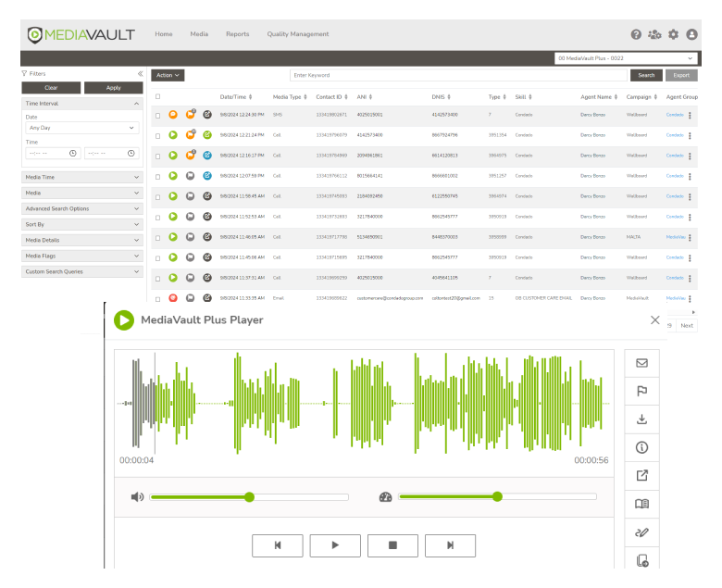This screenshot has height=588, width=722.
Task: Open evaluation icon on 11:46:05 AM row
Action: (x=207, y=237)
